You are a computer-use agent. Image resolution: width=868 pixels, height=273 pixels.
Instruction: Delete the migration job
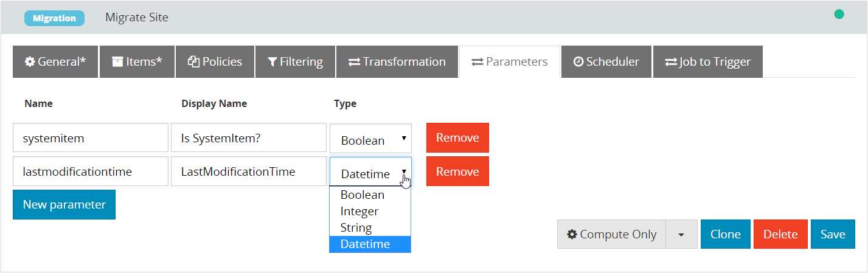780,234
